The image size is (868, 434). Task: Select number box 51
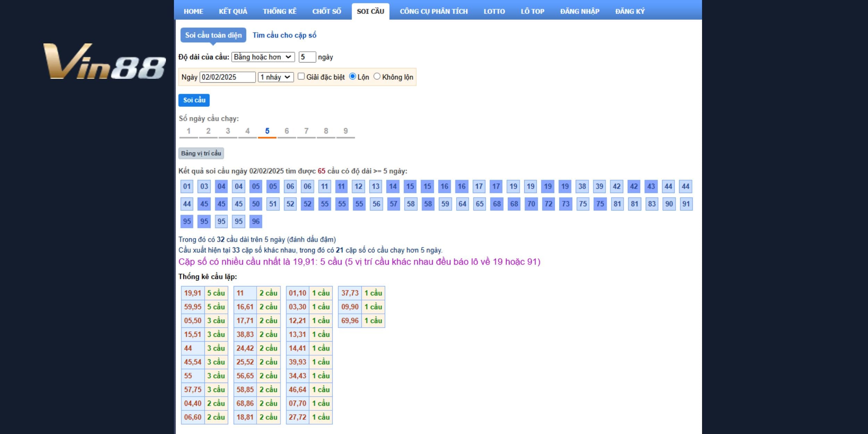(273, 204)
